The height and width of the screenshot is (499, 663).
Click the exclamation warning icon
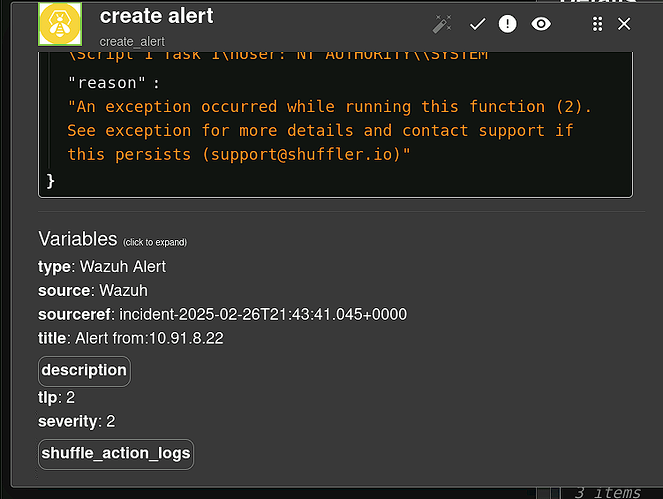(508, 24)
